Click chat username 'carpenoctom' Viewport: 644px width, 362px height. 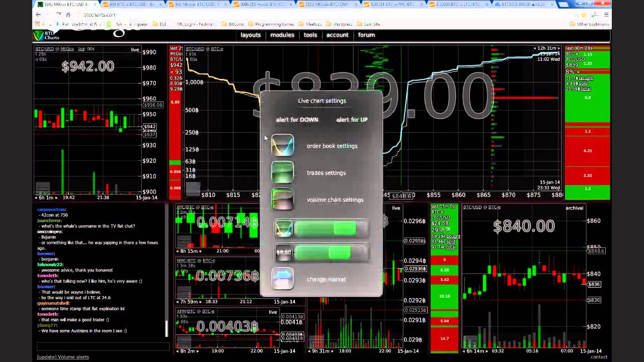[x=51, y=210]
